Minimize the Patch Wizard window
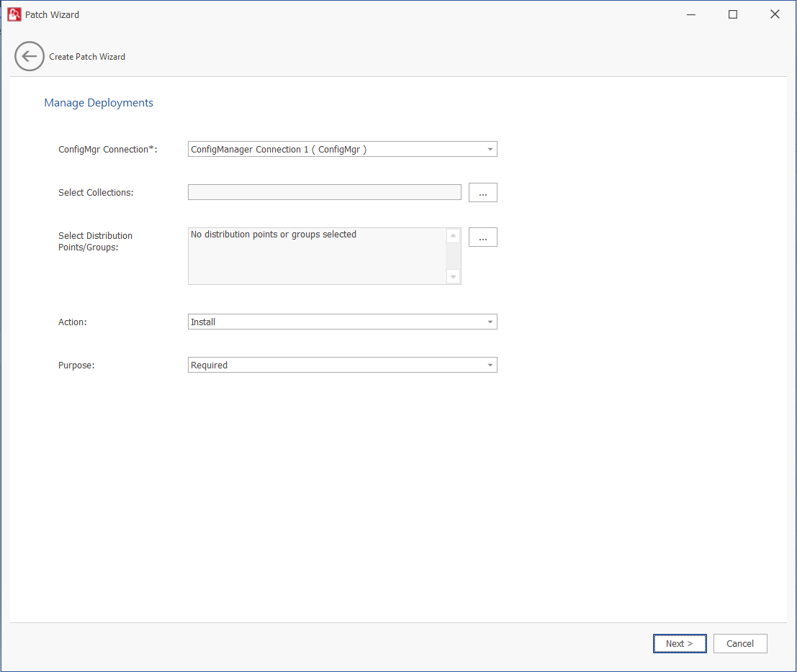Viewport: 797px width, 672px height. point(690,14)
